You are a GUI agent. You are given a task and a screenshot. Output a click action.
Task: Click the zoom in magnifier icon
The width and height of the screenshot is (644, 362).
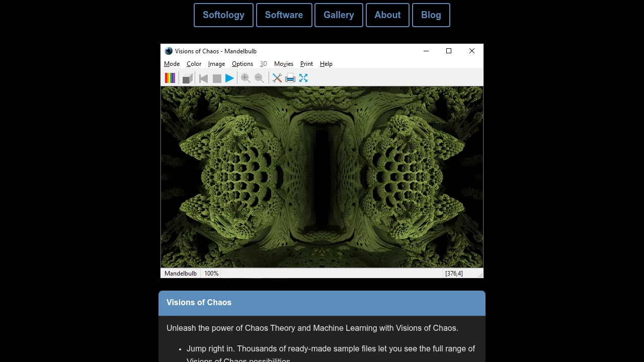[246, 78]
